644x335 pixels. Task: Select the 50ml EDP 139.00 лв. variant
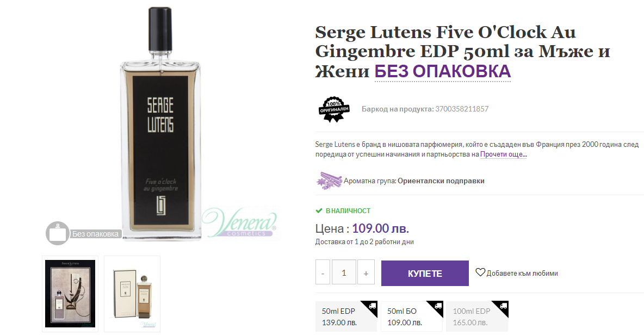(x=346, y=317)
